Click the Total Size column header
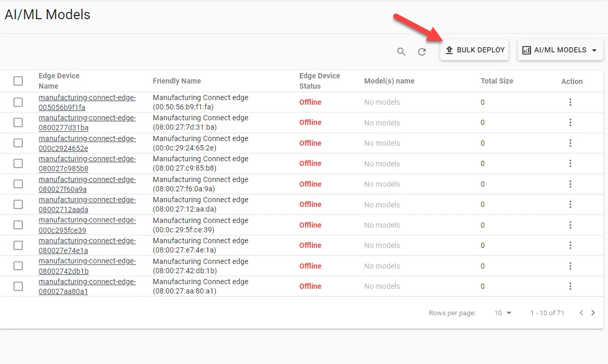This screenshot has height=364, width=608. click(x=496, y=81)
